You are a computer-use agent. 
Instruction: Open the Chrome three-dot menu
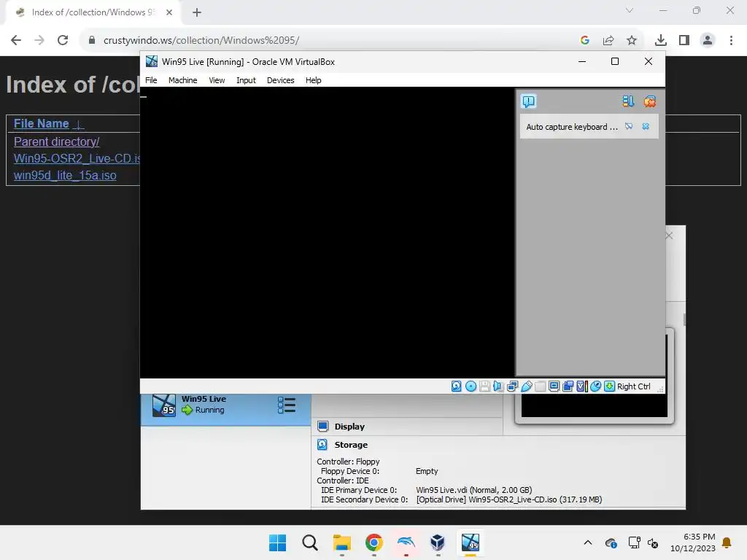pyautogui.click(x=731, y=41)
